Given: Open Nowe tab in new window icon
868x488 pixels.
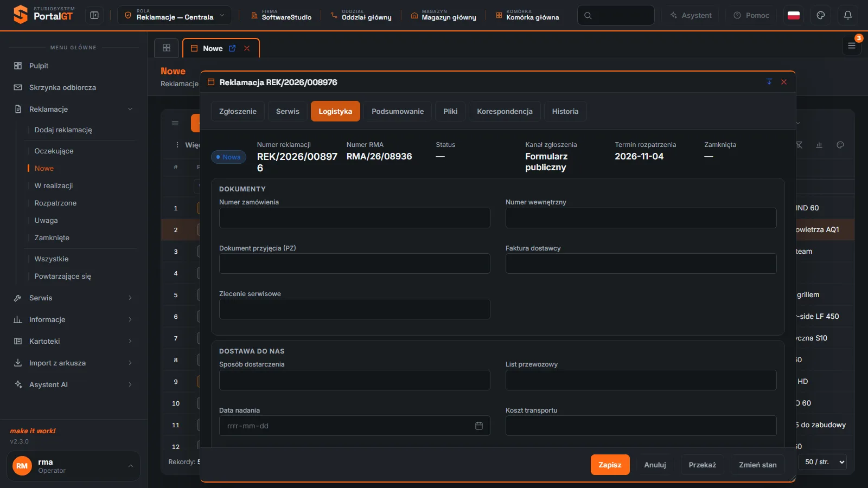Looking at the screenshot, I should [232, 48].
